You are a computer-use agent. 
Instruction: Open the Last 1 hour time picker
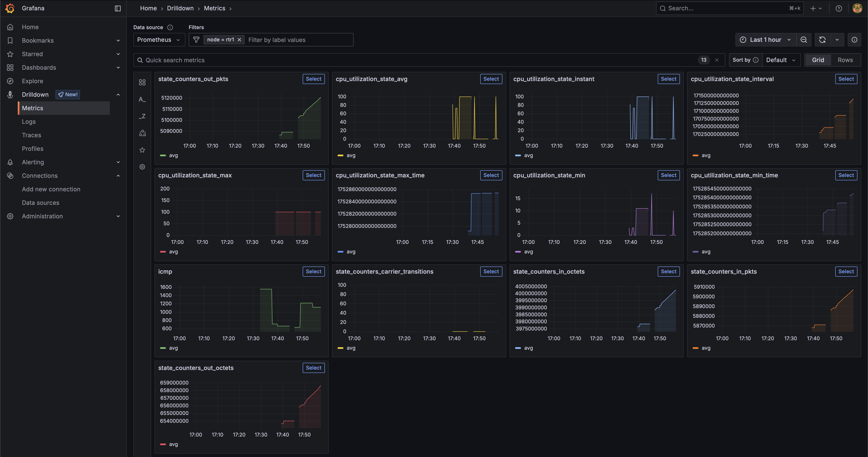765,40
